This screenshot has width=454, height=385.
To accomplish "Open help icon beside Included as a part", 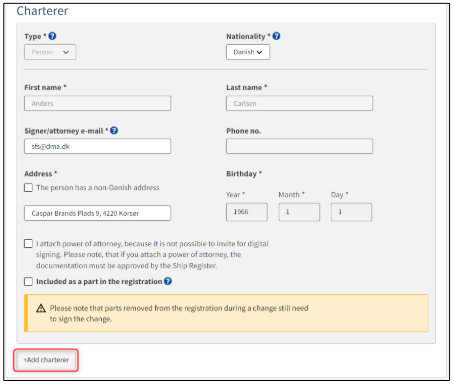I will (168, 281).
